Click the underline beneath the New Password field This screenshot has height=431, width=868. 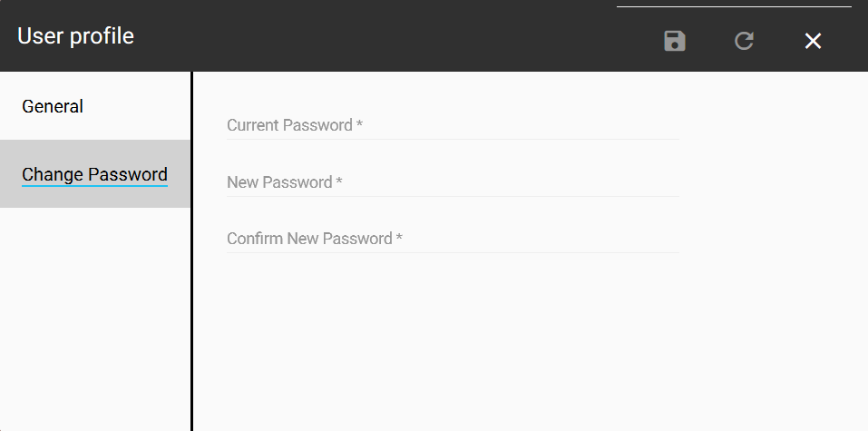point(452,196)
